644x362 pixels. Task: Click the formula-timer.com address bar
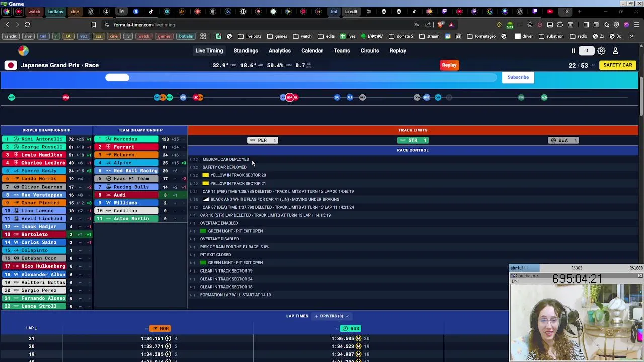coord(144,25)
